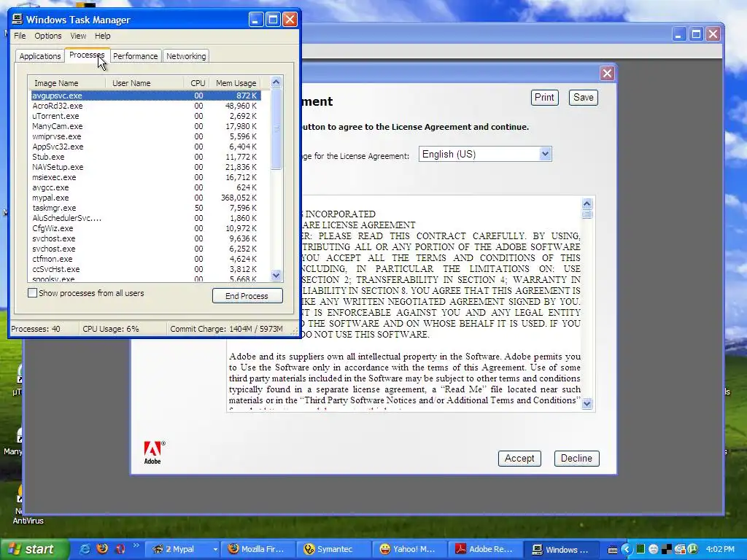The height and width of the screenshot is (560, 747).
Task: Click license text scrollbar down arrow
Action: [x=587, y=404]
